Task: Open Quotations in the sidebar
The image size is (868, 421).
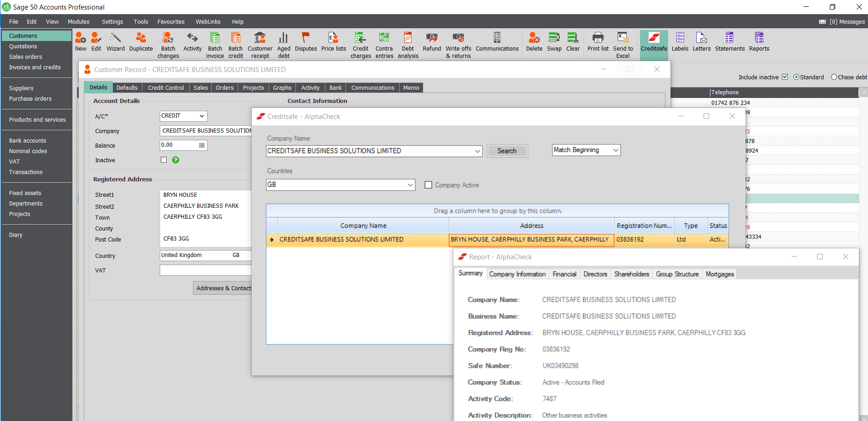Action: pyautogui.click(x=23, y=46)
